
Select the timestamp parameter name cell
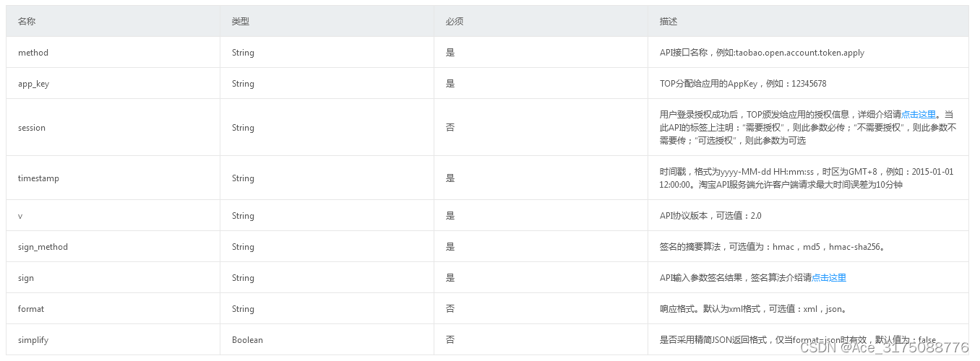click(x=113, y=178)
